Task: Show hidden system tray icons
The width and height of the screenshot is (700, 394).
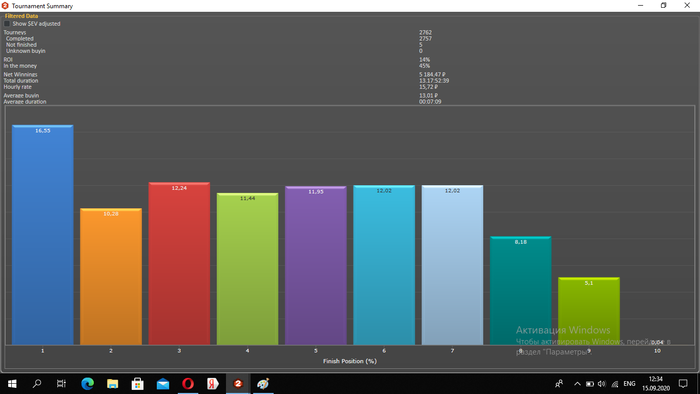Action: click(577, 384)
